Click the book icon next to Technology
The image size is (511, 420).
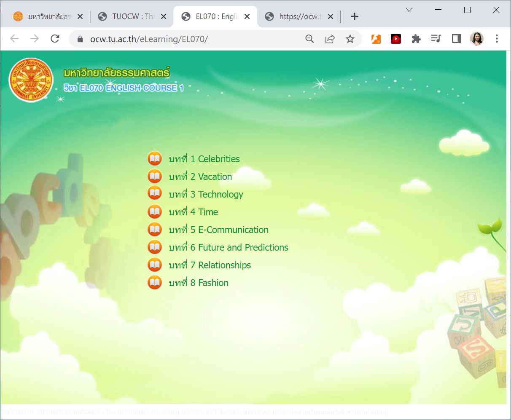(155, 194)
